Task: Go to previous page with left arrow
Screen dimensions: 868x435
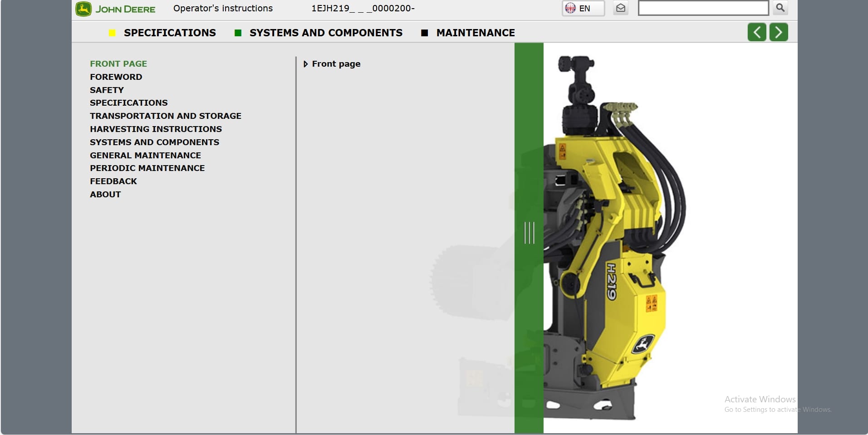Action: (757, 32)
